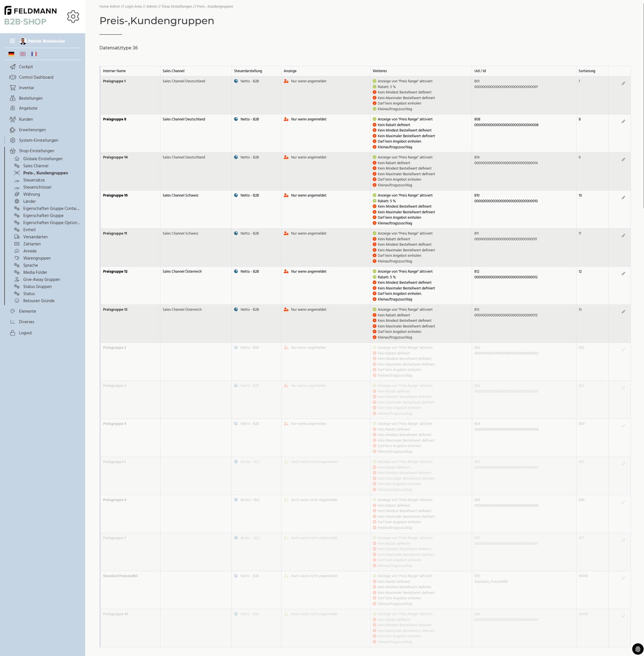Image resolution: width=644 pixels, height=656 pixels.
Task: Edit Preisgruppe 1 with pencil icon
Action: click(x=623, y=83)
